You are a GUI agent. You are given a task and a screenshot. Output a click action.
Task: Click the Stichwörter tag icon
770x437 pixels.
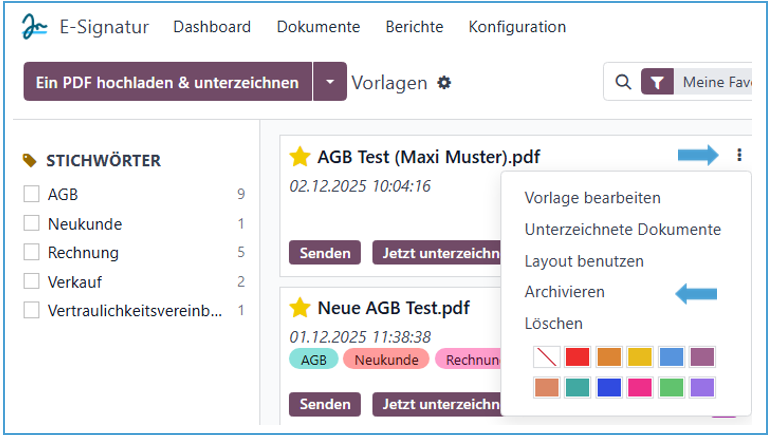pyautogui.click(x=30, y=161)
